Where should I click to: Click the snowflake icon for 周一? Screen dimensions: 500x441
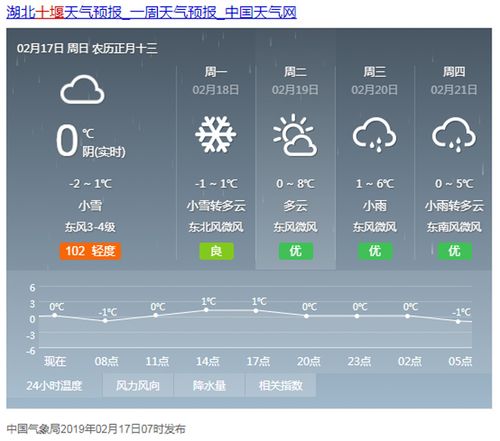click(216, 134)
